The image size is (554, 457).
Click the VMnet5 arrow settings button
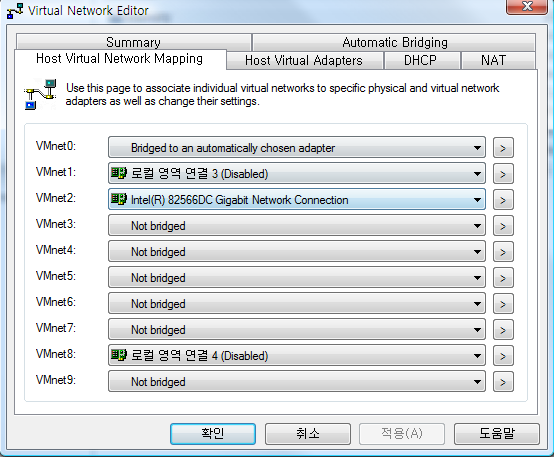[503, 278]
